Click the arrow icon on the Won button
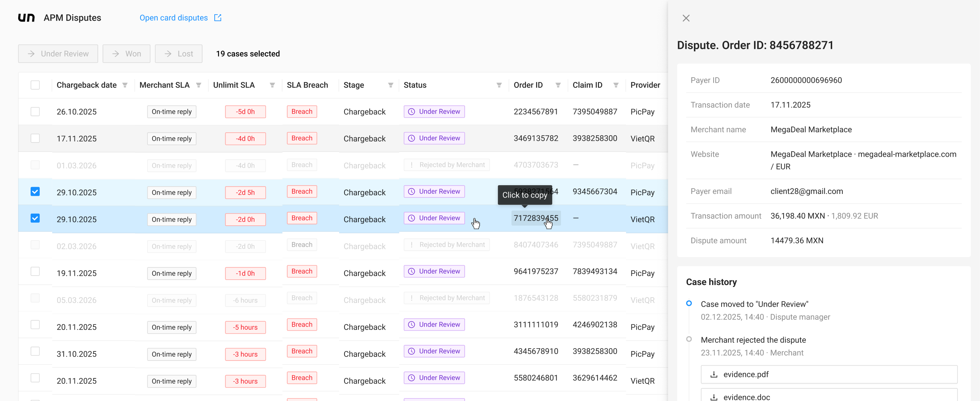The image size is (980, 401). (116, 54)
